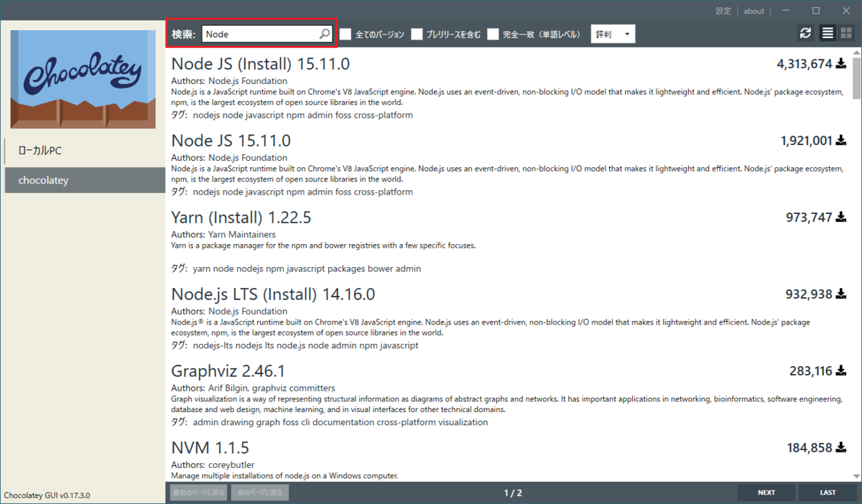Click 前のページに戻る button
Screen dimensions: 862x504
260,493
